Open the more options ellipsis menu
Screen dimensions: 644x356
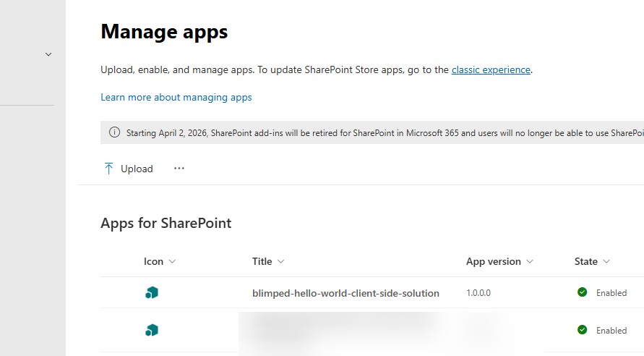point(179,168)
